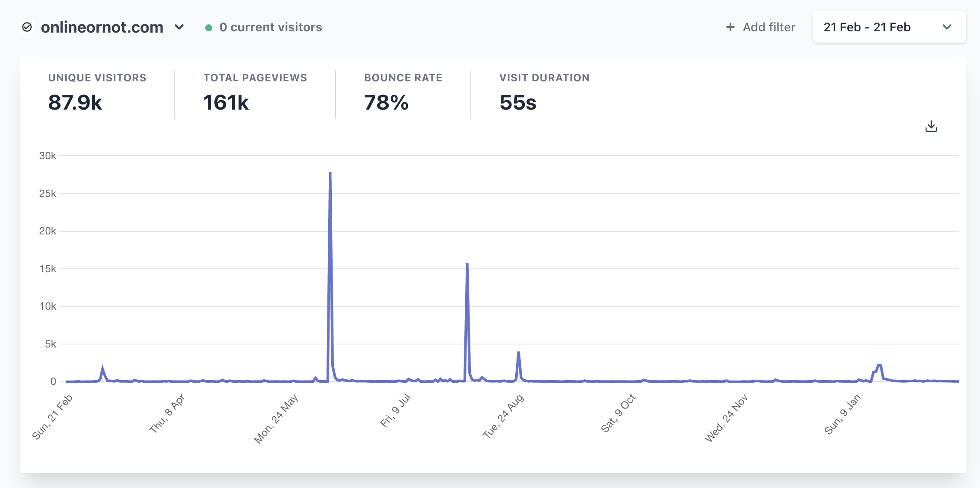Click the Fri, 9 Jul axis label
Image resolution: width=980 pixels, height=488 pixels.
pyautogui.click(x=395, y=411)
